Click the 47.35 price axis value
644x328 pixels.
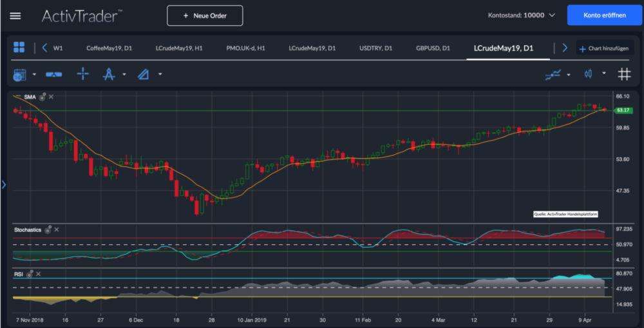[623, 191]
